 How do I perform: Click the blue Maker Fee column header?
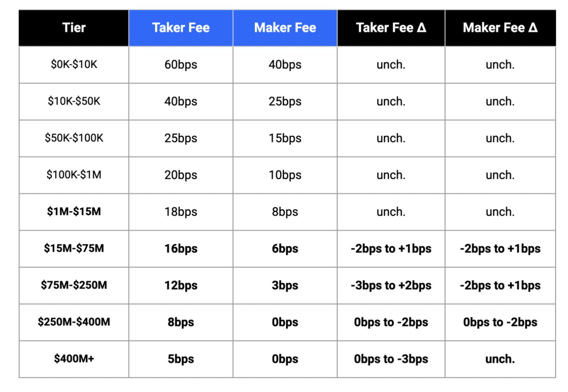point(285,28)
